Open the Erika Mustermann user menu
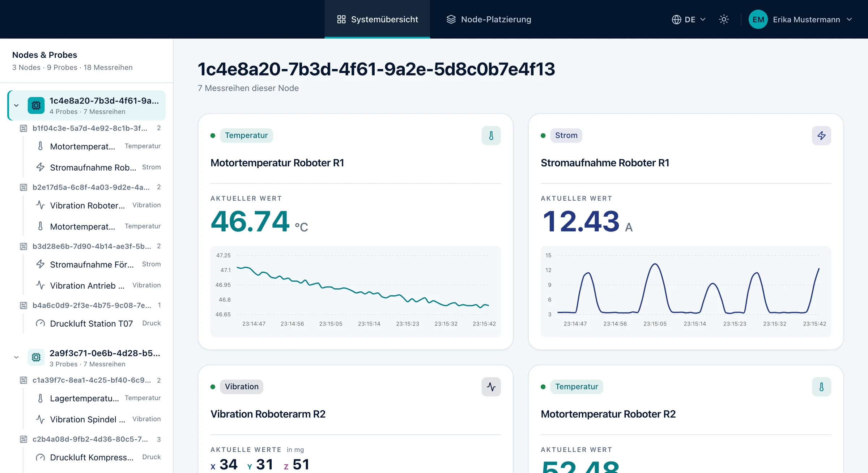The width and height of the screenshot is (868, 473). coord(801,20)
